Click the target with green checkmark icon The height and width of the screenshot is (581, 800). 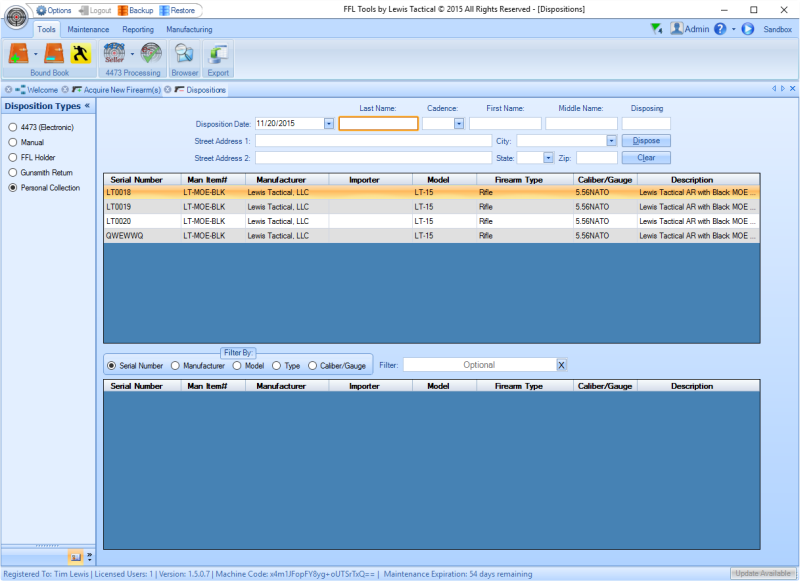(151, 53)
